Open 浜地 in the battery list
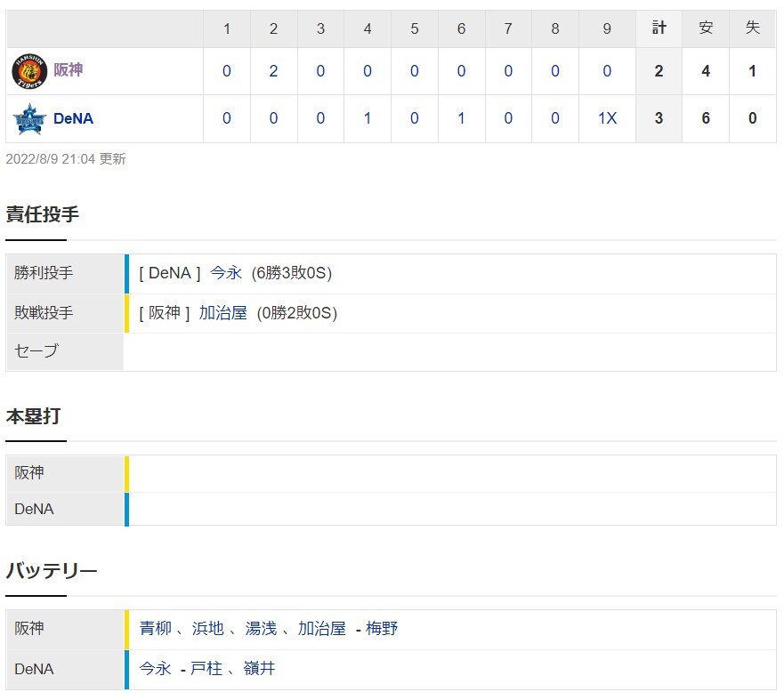Screen dimensions: 784x700 [208, 628]
